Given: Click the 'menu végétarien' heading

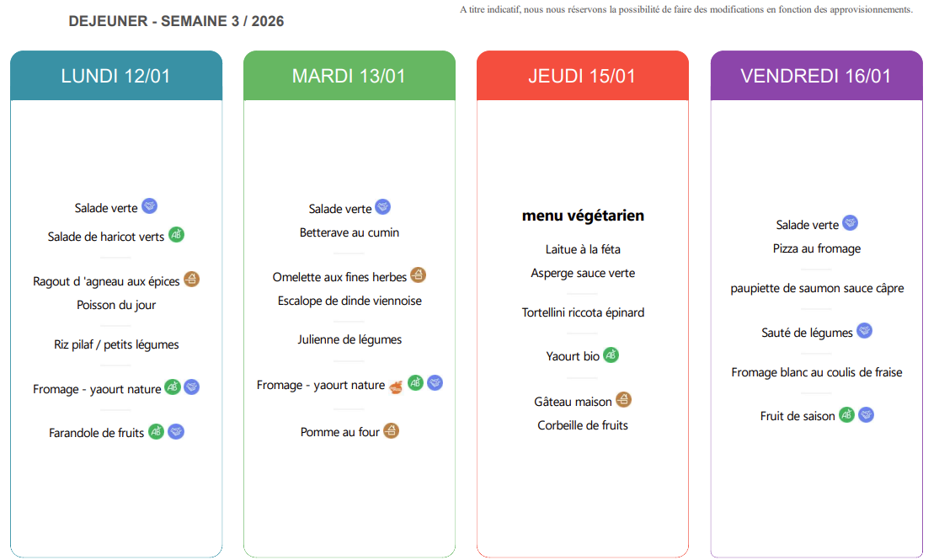Looking at the screenshot, I should pos(583,216).
